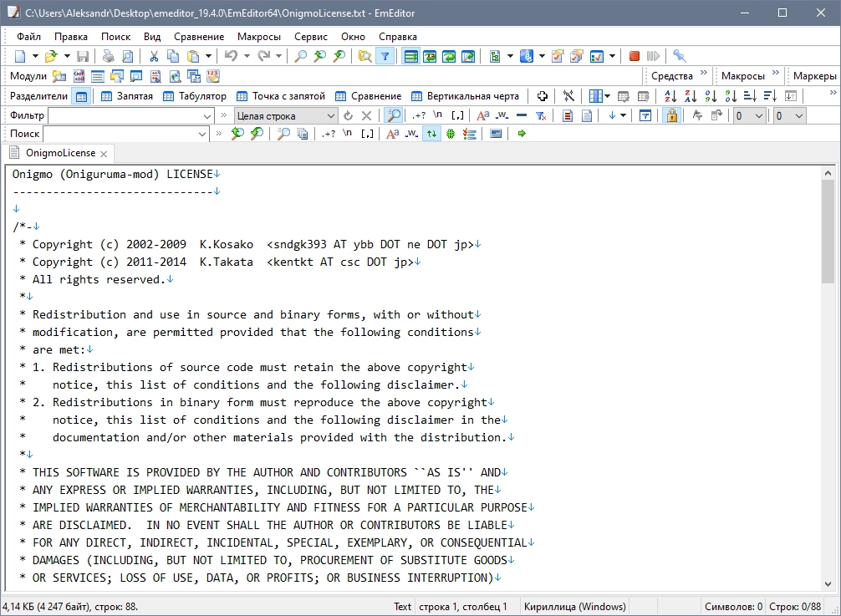Click the Точка с запятой button
This screenshot has height=616, width=841.
(x=281, y=96)
